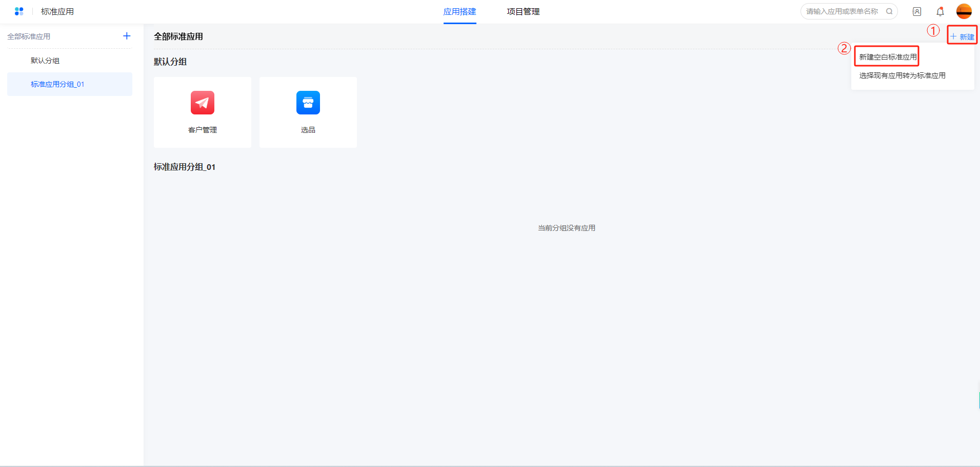
Task: Click the 新建 button at top right
Action: coord(962,36)
